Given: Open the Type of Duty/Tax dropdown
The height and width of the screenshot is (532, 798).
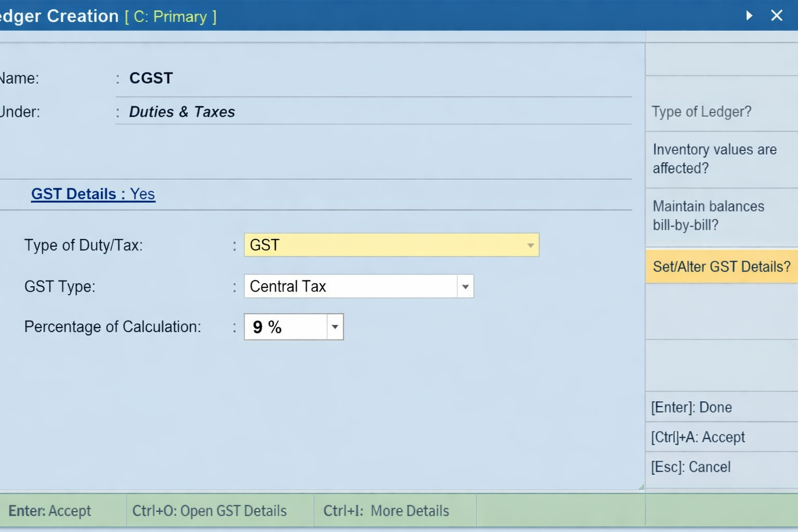Looking at the screenshot, I should pyautogui.click(x=529, y=245).
